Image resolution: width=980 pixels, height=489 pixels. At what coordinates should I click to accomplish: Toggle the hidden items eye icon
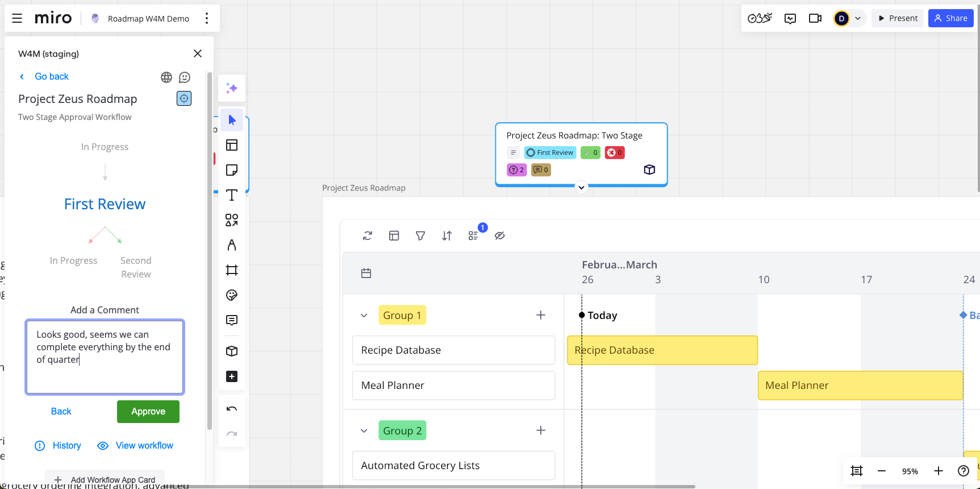(500, 235)
